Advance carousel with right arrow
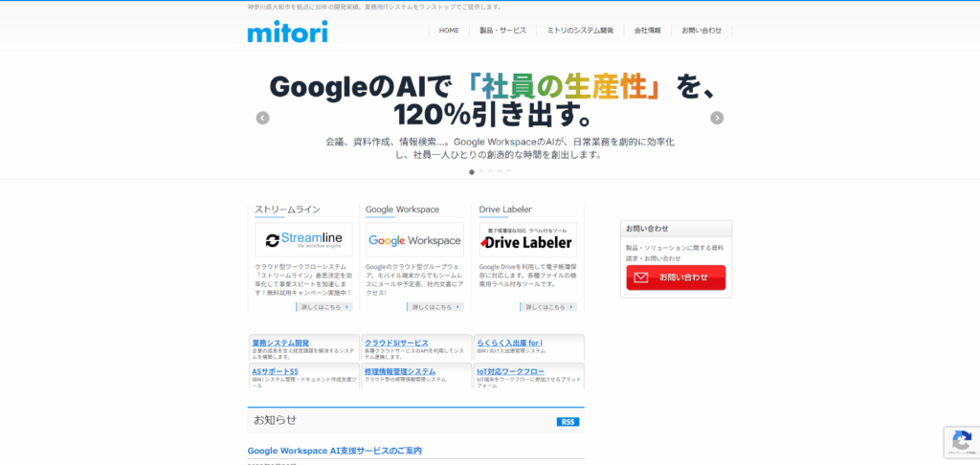 tap(717, 118)
